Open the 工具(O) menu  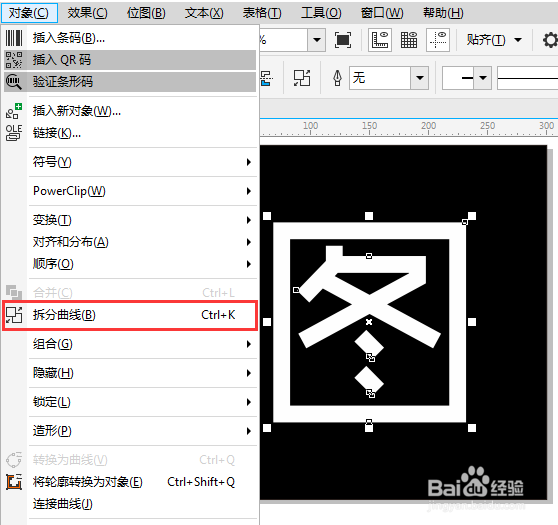pyautogui.click(x=321, y=13)
